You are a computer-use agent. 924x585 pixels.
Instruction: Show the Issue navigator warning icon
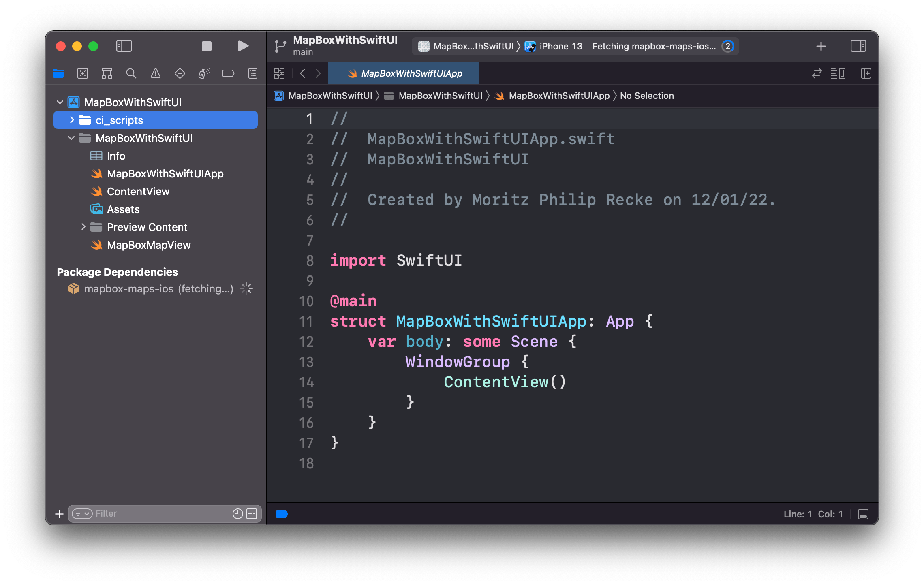[155, 73]
